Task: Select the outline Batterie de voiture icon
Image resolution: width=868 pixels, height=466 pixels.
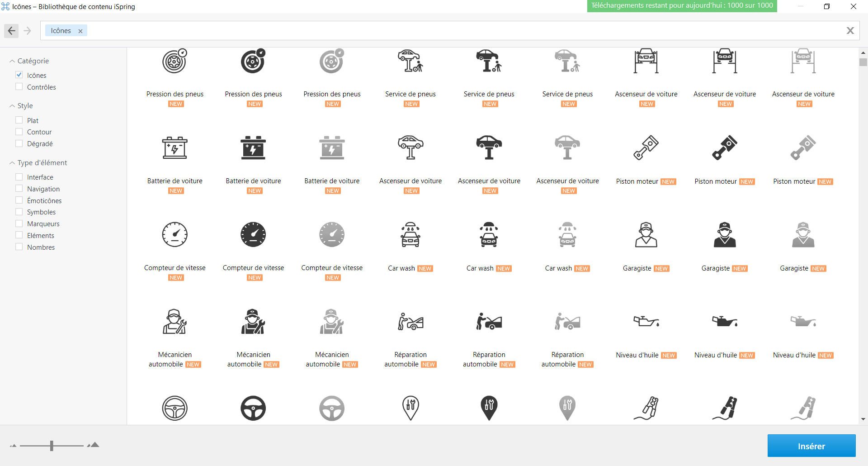Action: (175, 148)
